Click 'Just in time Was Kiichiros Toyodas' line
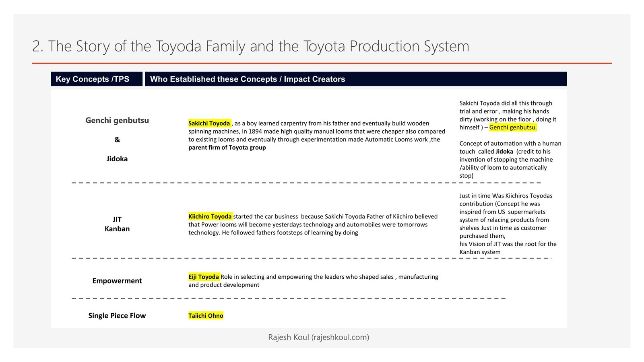 pos(506,195)
